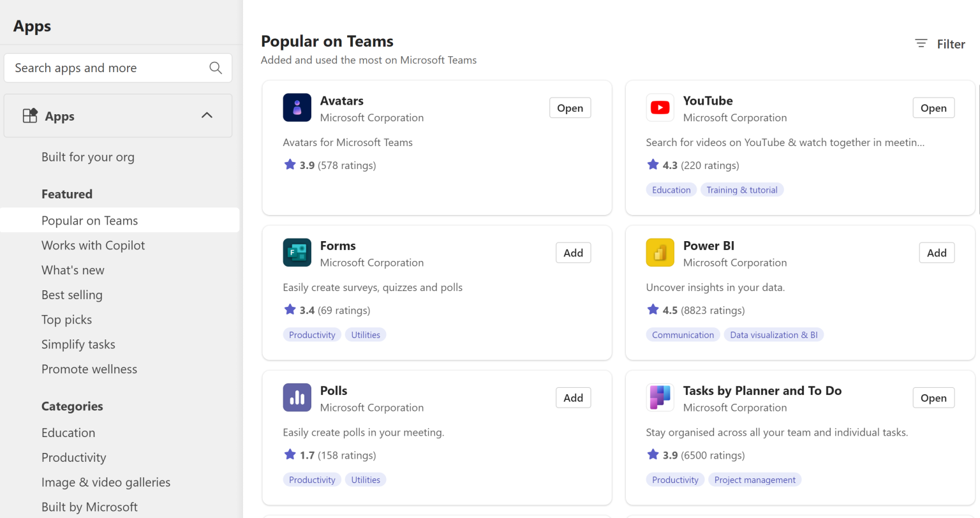Click the YouTube app icon
The image size is (980, 518).
(660, 107)
